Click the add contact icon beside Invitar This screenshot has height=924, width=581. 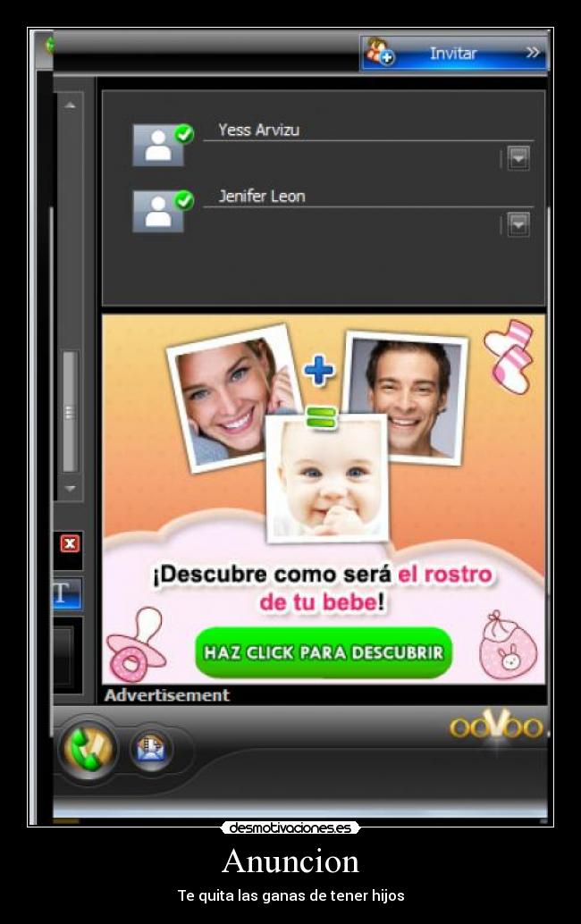(380, 51)
